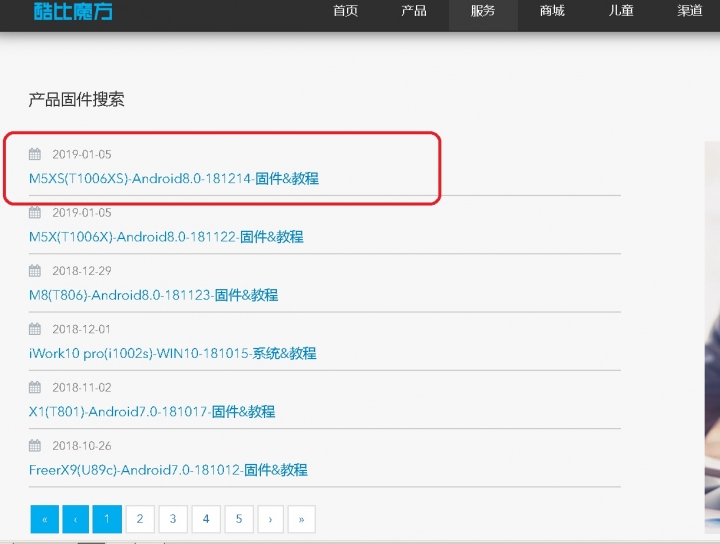Open iWork10 pro(i1002s) WIN10-181015 system link
The height and width of the screenshot is (544, 720).
173,353
